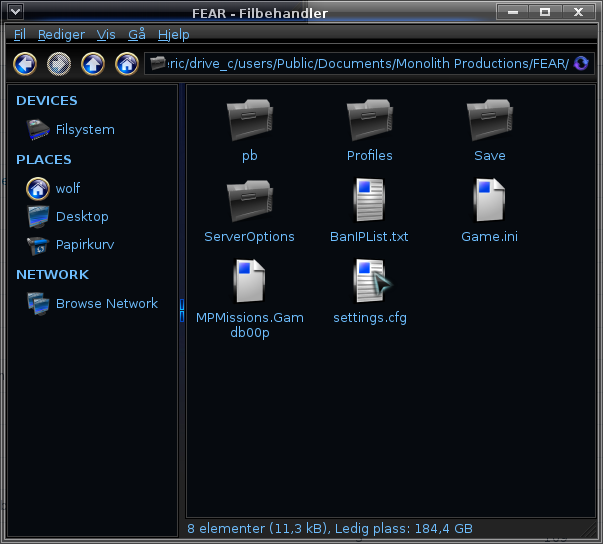Open the Hjelp menu
603x544 pixels.
[173, 35]
